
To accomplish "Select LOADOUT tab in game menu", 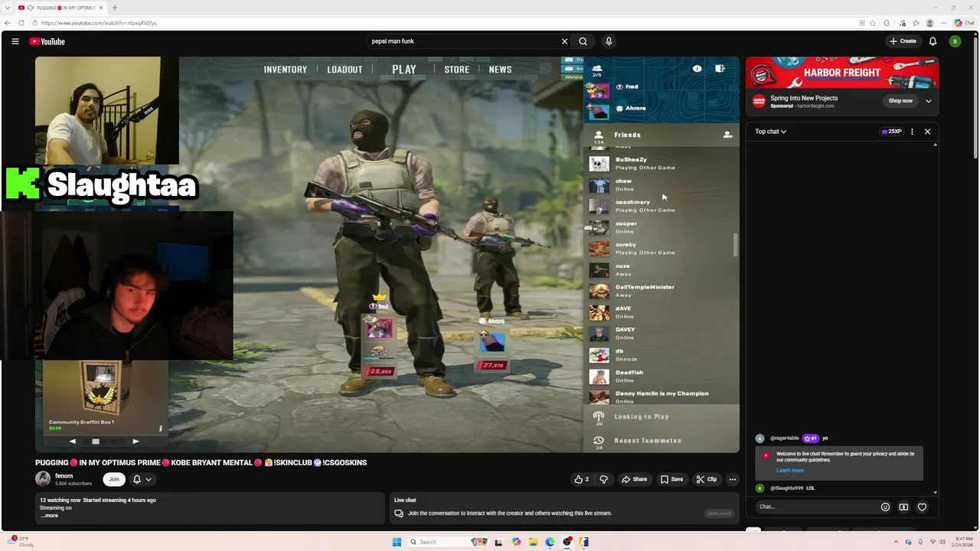I will pyautogui.click(x=345, y=70).
